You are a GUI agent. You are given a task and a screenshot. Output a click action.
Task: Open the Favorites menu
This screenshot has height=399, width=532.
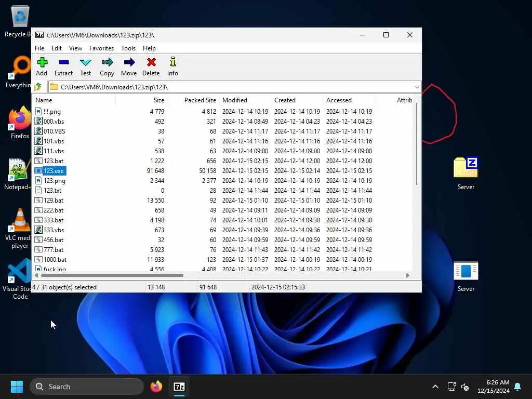point(101,48)
